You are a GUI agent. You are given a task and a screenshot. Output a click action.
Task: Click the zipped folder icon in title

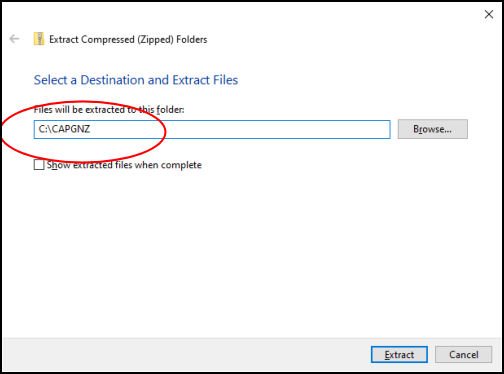pos(39,39)
